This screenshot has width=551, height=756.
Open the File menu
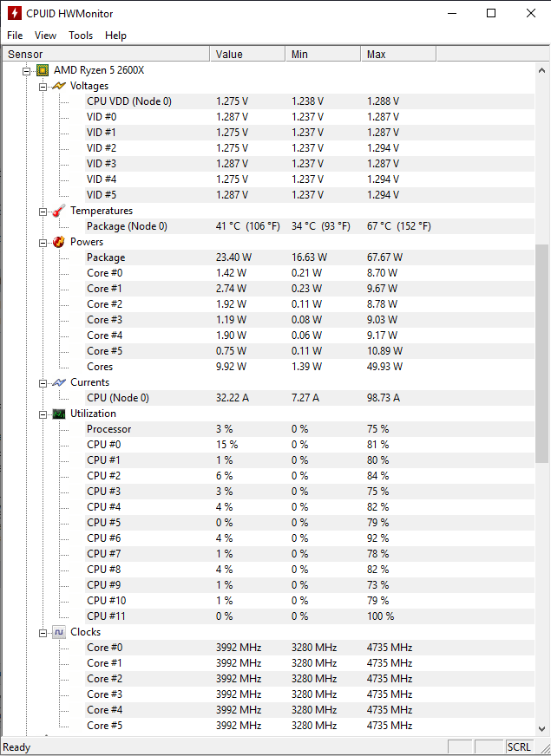(15, 36)
